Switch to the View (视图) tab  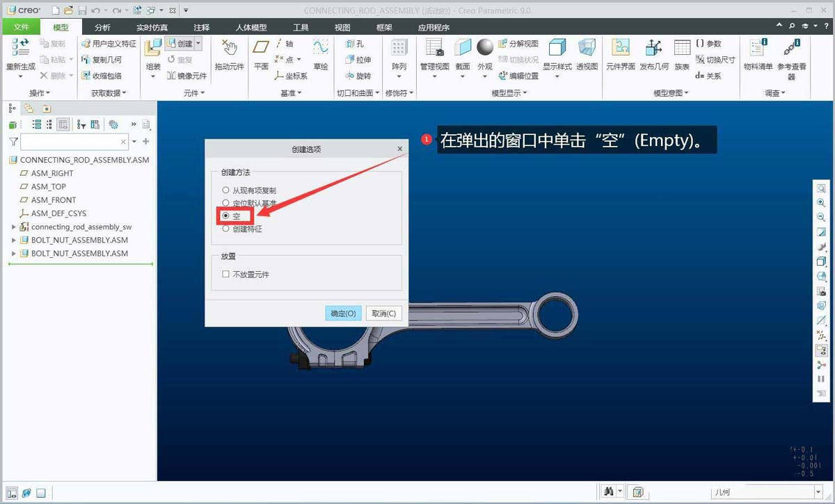pyautogui.click(x=342, y=27)
